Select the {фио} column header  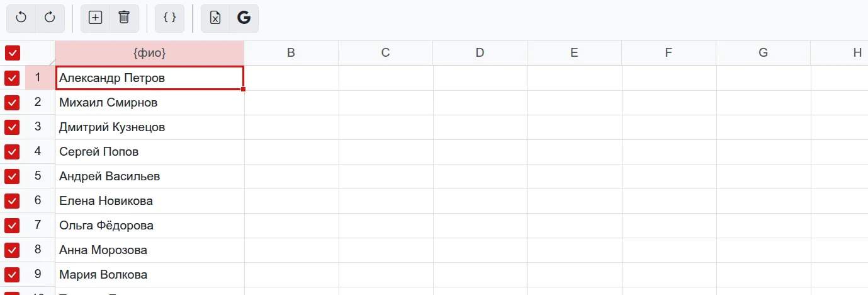[x=150, y=53]
